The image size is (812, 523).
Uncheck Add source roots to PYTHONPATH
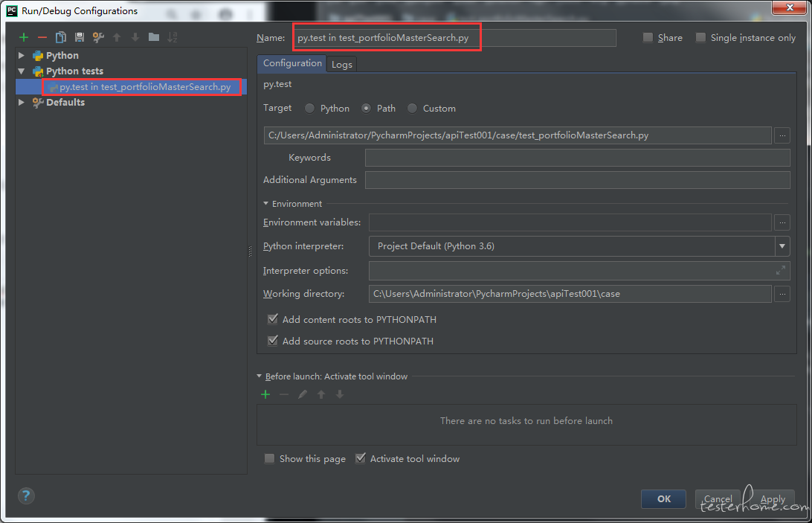coord(272,341)
